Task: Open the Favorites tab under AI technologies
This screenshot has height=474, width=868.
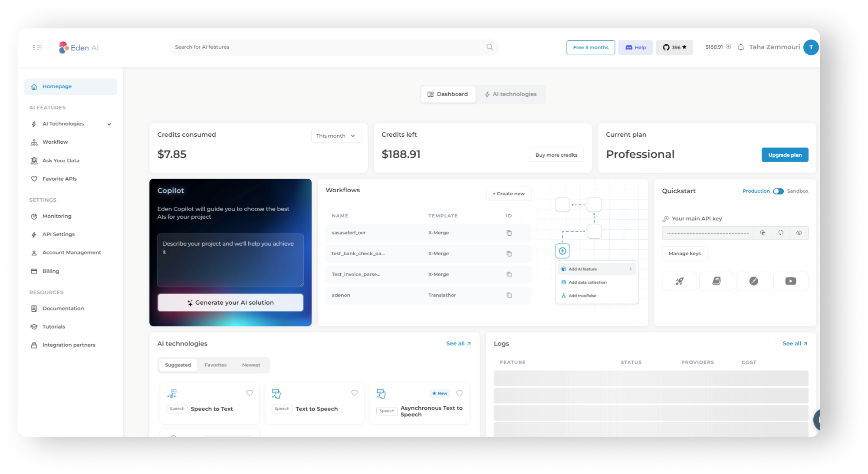Action: click(x=216, y=365)
